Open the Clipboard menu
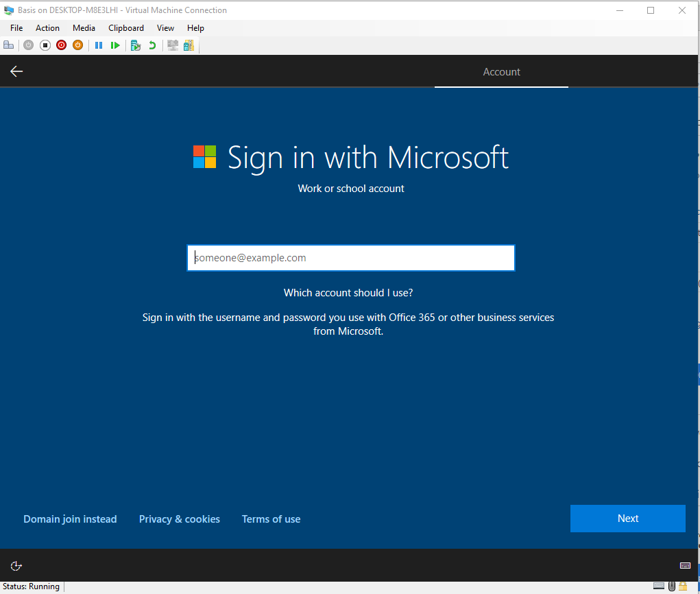Screen dimensions: 700x594 coord(126,27)
